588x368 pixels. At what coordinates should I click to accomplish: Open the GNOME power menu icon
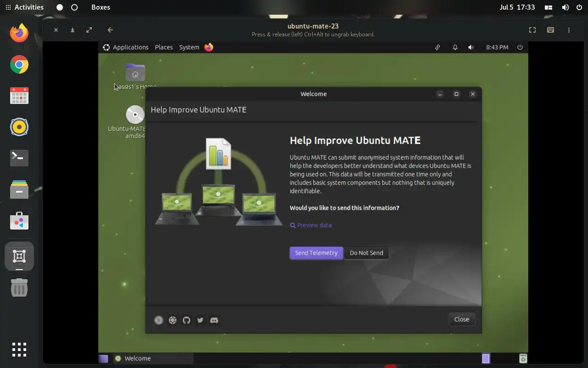[579, 7]
